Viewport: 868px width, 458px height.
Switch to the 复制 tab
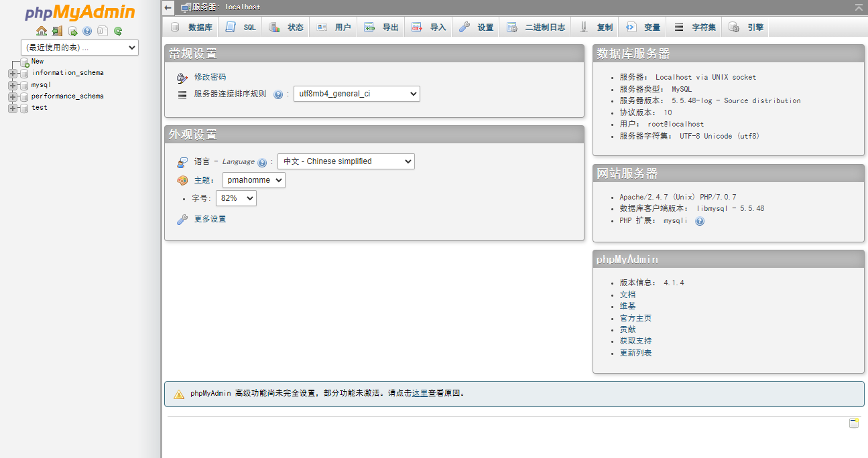(x=595, y=27)
